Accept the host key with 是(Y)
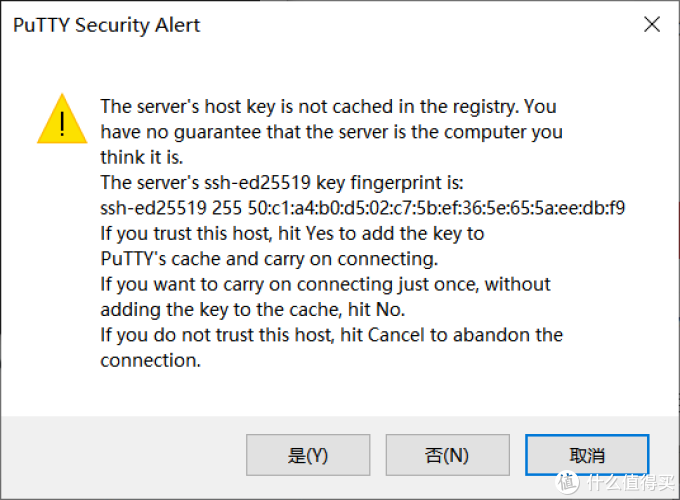This screenshot has width=680, height=500. coord(308,455)
